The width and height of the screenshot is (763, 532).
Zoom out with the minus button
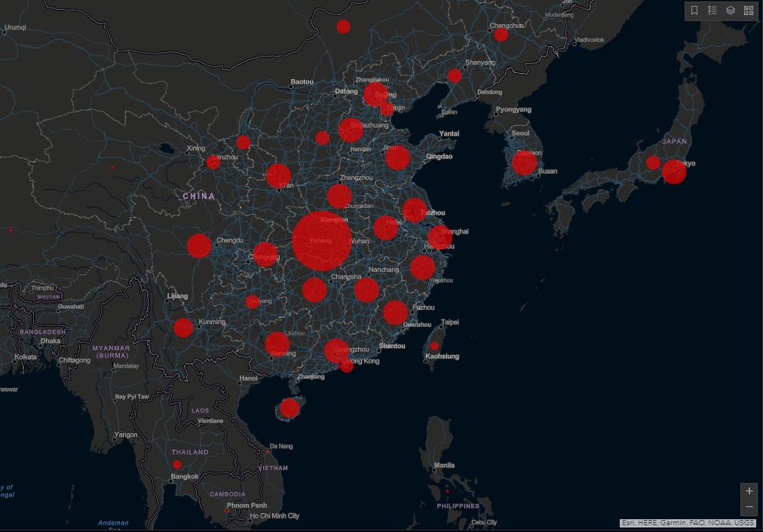[749, 507]
